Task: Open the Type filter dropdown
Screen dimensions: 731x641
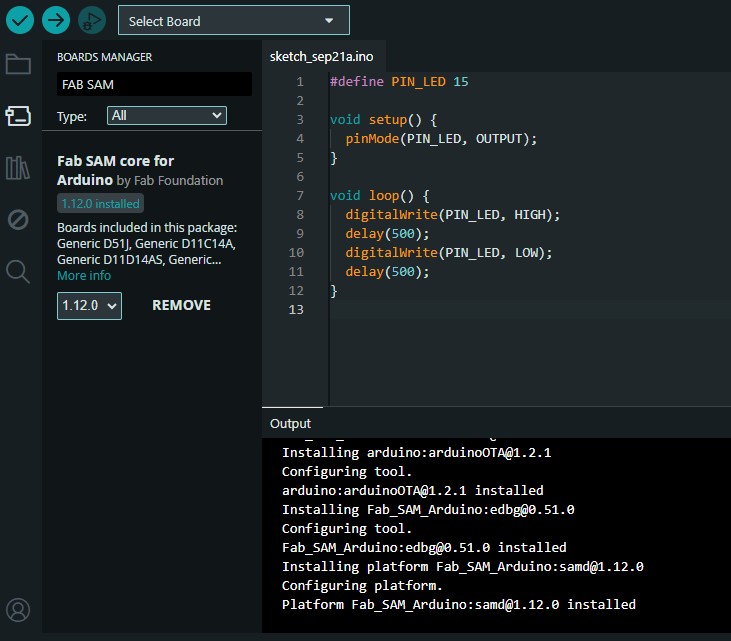Action: point(166,116)
